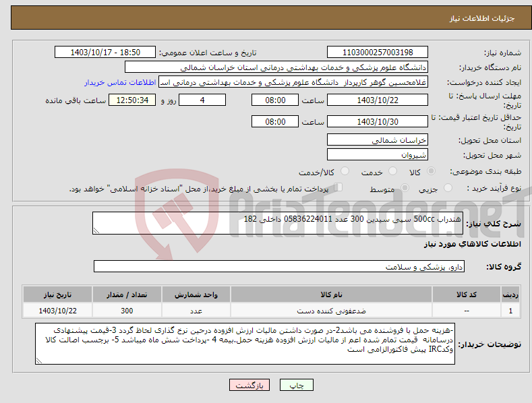
Task: Select the متوسط purchase type radio
Action: click(405, 187)
